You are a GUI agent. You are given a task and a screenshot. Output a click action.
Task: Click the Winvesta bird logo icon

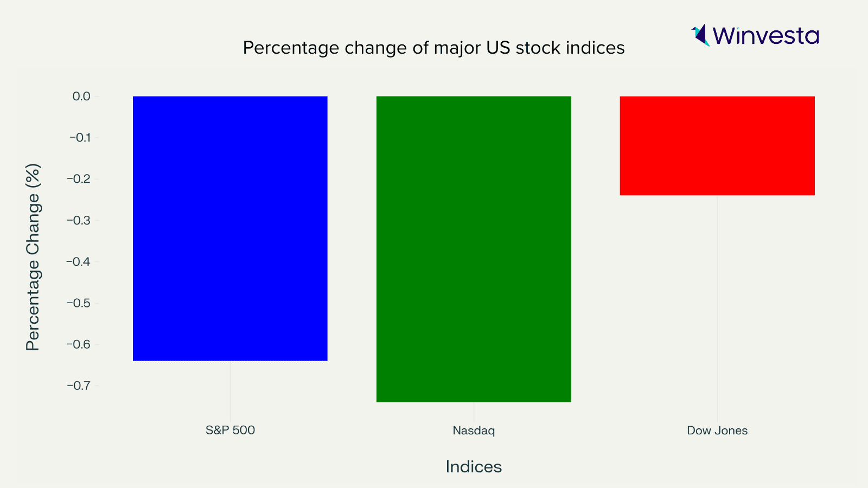coord(701,35)
